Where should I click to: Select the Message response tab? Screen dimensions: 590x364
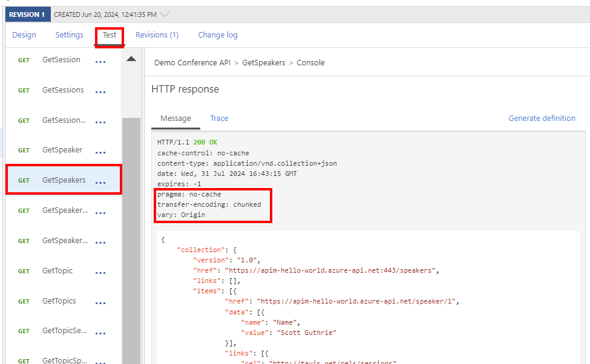(175, 119)
